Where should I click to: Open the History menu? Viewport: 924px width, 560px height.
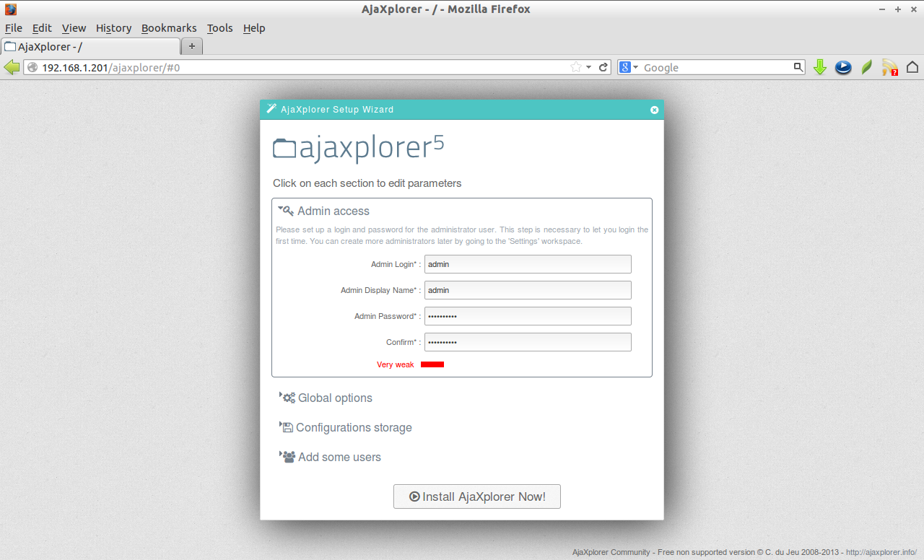coord(113,28)
